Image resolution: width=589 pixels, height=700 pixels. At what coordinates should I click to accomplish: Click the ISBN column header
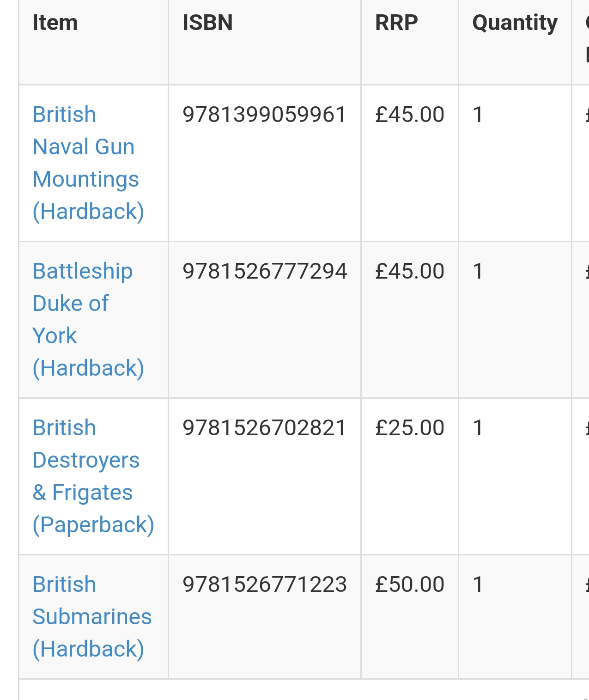coord(207,23)
